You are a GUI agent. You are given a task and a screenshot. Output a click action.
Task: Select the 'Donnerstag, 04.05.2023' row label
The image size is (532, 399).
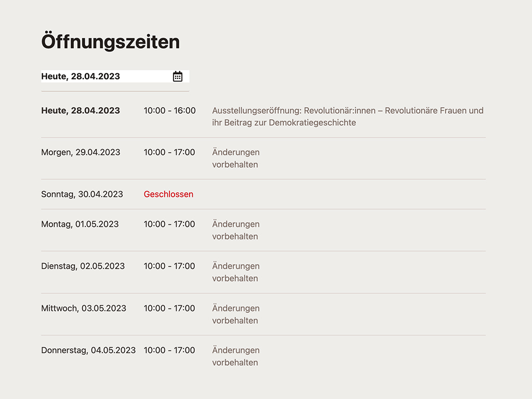88,350
